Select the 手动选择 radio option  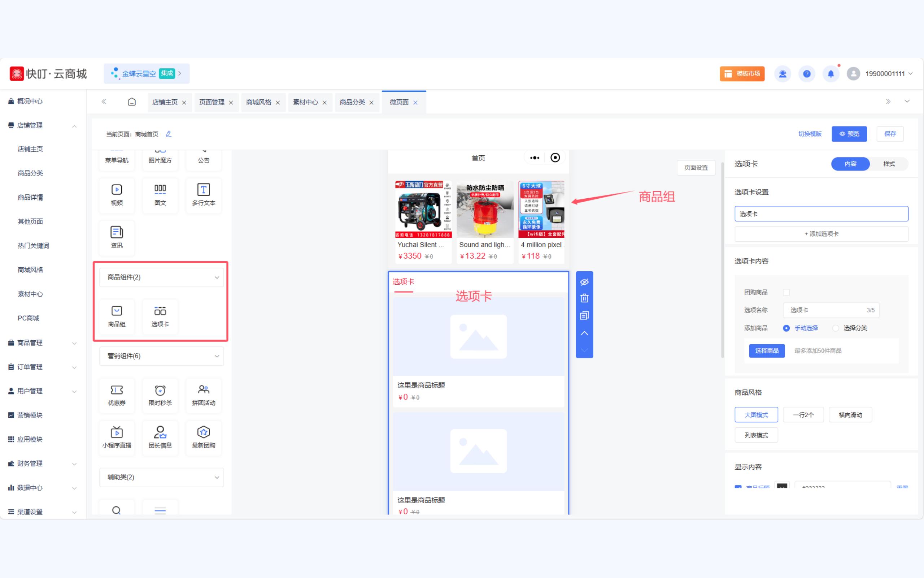[786, 328]
